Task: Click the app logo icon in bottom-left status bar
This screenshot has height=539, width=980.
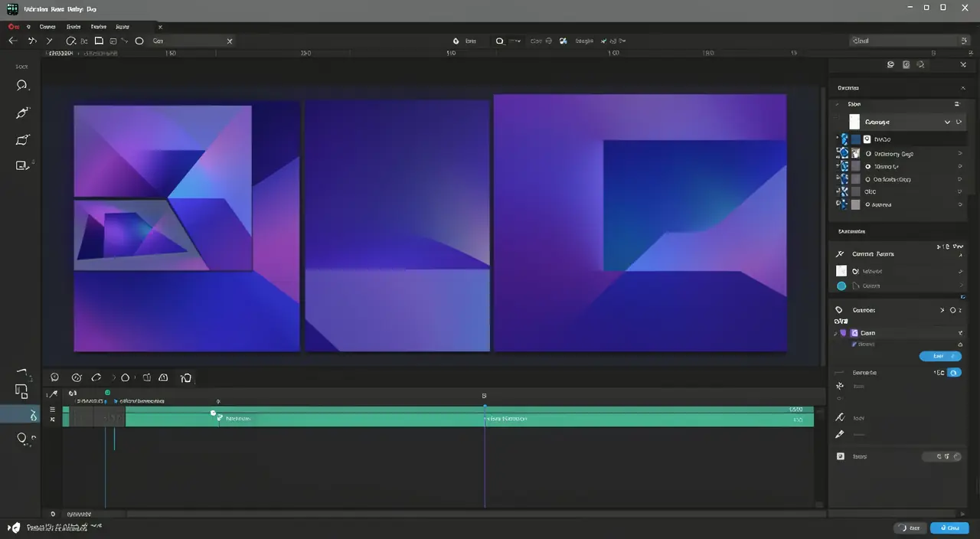Action: [x=14, y=528]
